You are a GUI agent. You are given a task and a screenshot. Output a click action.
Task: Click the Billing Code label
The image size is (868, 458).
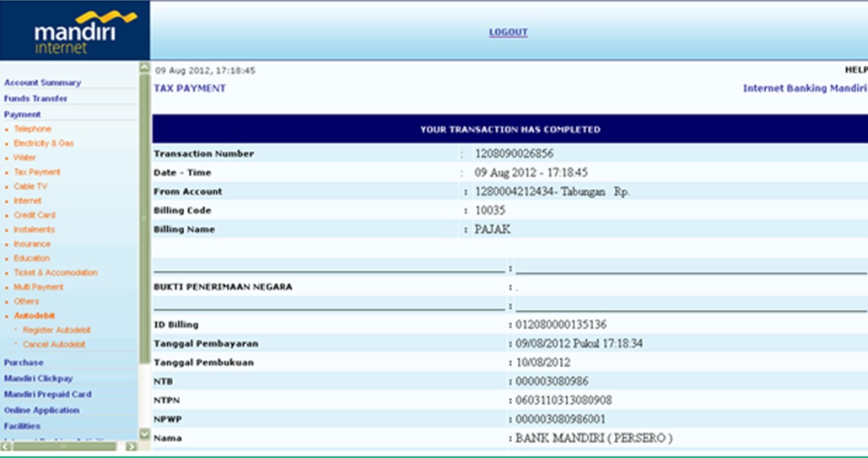click(x=182, y=211)
